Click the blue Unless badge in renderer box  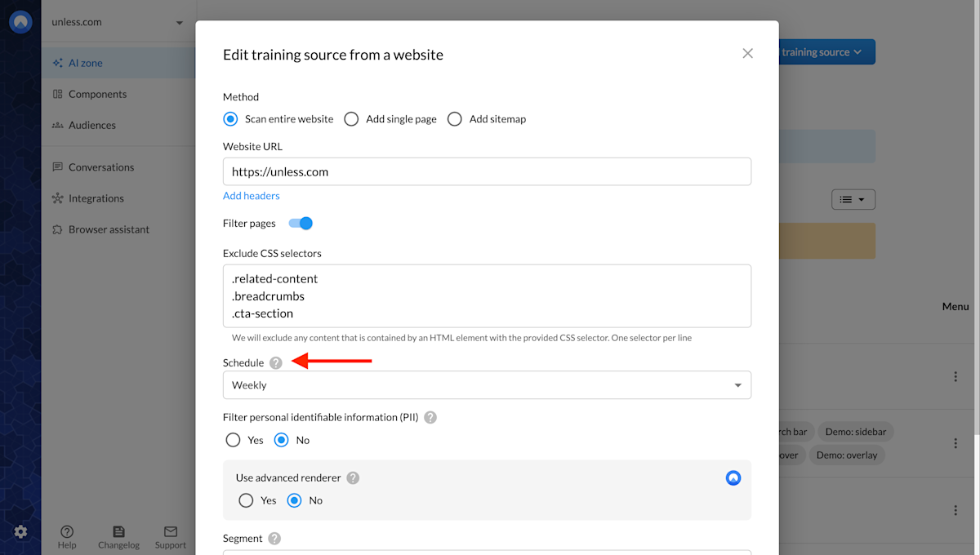click(x=733, y=477)
